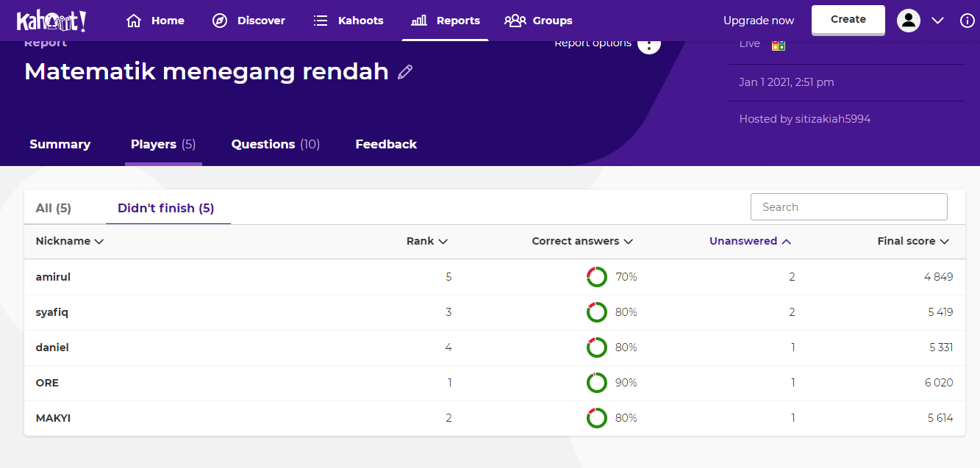Click ORE's rank 1 value
The image size is (980, 468).
(x=449, y=383)
